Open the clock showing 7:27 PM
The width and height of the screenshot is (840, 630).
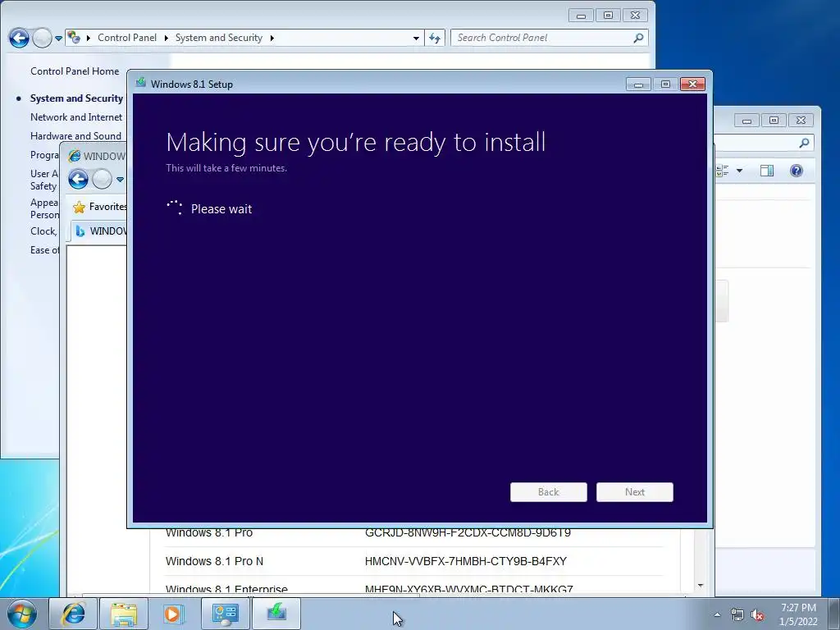click(x=798, y=614)
